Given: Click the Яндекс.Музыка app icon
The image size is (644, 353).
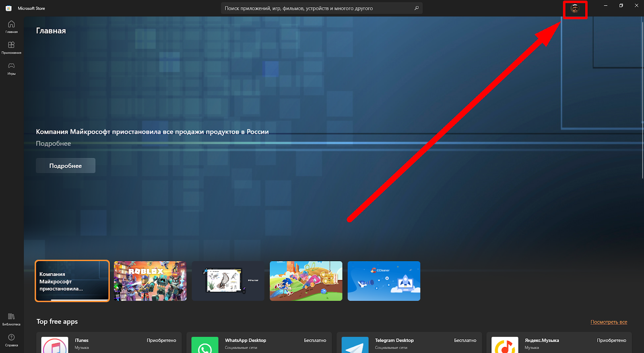Looking at the screenshot, I should click(x=505, y=345).
